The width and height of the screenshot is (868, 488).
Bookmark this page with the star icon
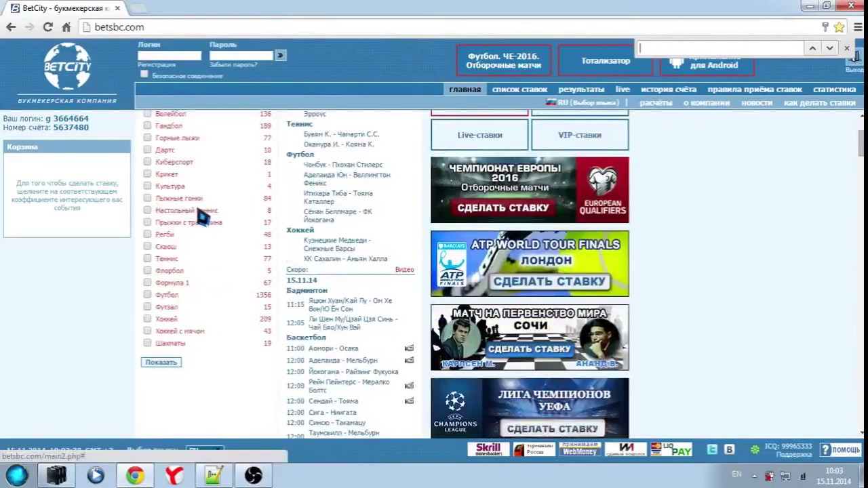[x=839, y=27]
